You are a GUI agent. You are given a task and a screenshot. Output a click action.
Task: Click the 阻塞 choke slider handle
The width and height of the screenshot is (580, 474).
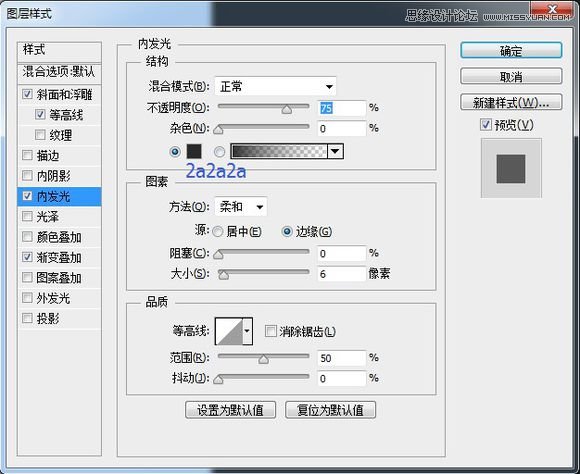[x=219, y=255]
